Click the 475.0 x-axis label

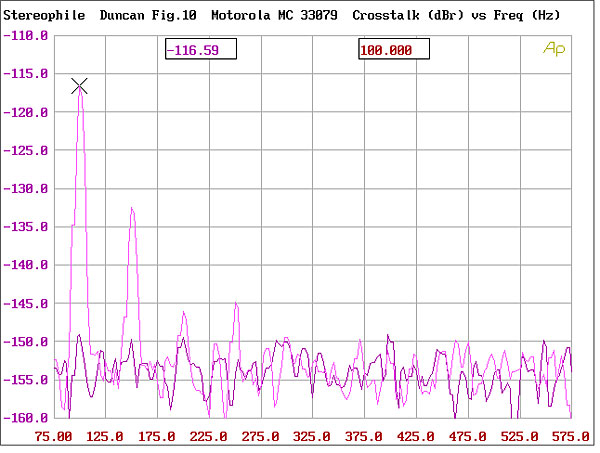pyautogui.click(x=468, y=437)
